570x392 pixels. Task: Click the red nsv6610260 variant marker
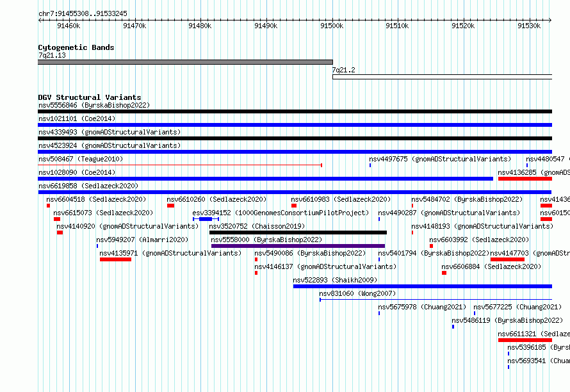click(x=170, y=206)
